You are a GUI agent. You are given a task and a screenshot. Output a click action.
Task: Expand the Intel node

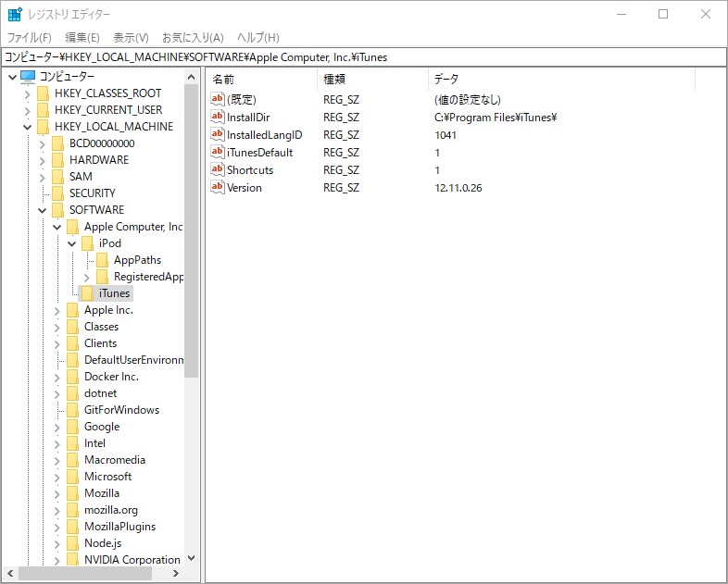57,444
